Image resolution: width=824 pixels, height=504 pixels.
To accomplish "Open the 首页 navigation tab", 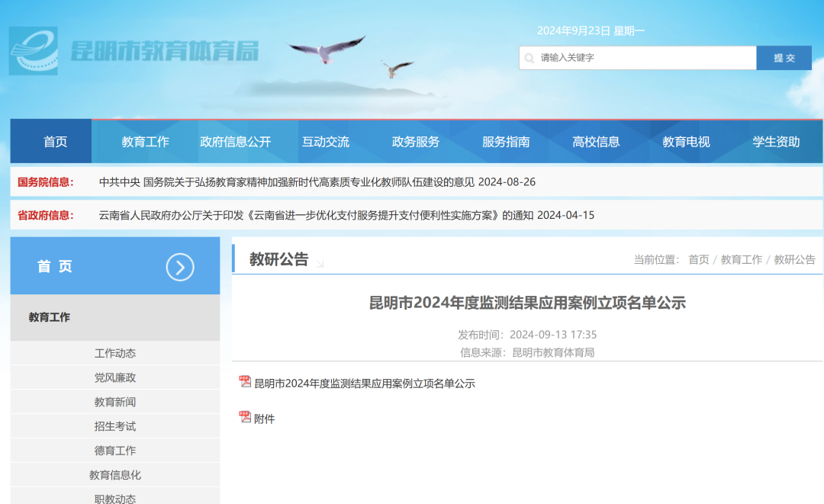I will tap(55, 142).
